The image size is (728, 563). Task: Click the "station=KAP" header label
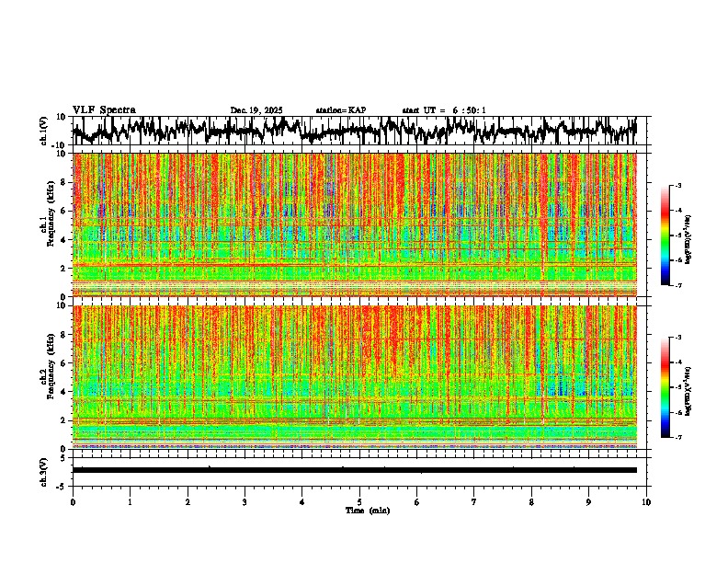(341, 110)
